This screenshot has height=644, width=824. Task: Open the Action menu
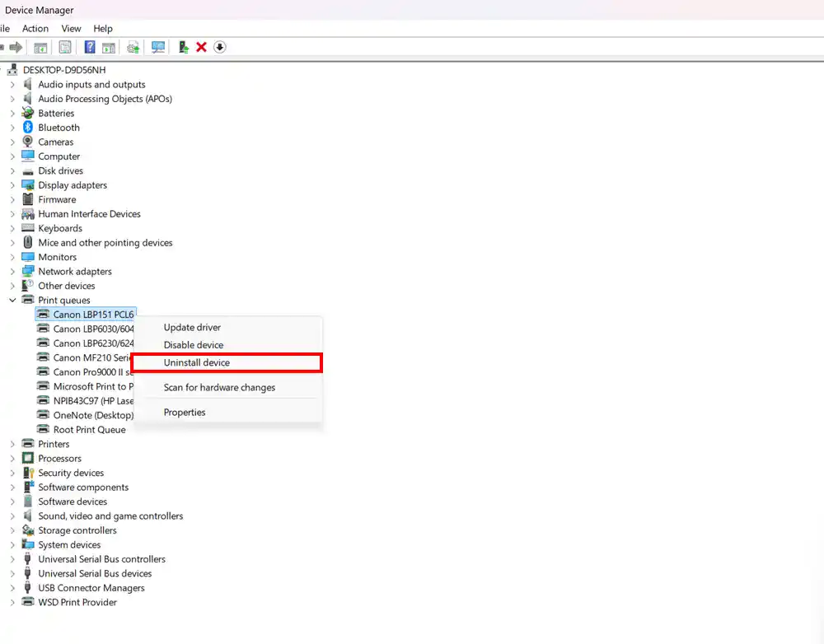tap(35, 29)
